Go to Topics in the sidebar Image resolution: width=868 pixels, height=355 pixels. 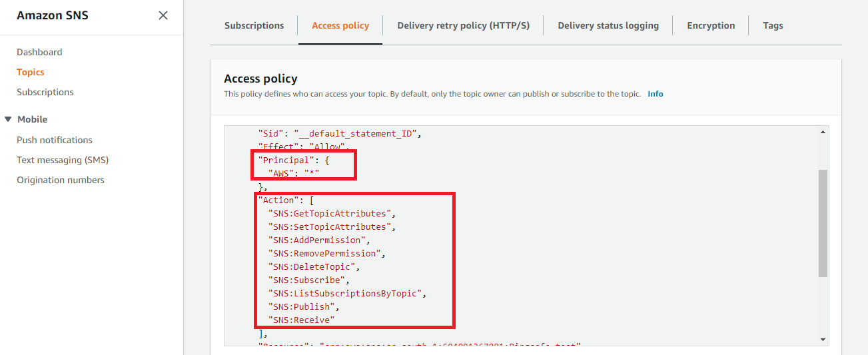pyautogui.click(x=31, y=72)
